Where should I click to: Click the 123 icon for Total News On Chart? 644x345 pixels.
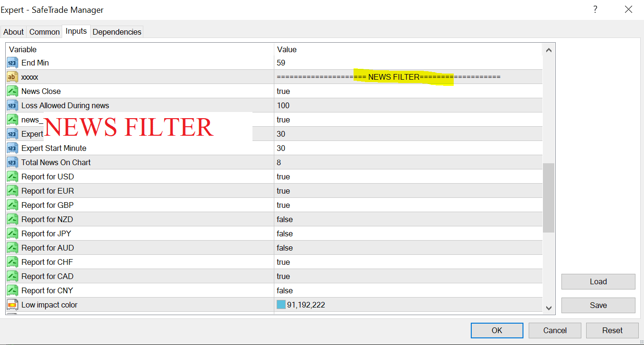(x=12, y=162)
